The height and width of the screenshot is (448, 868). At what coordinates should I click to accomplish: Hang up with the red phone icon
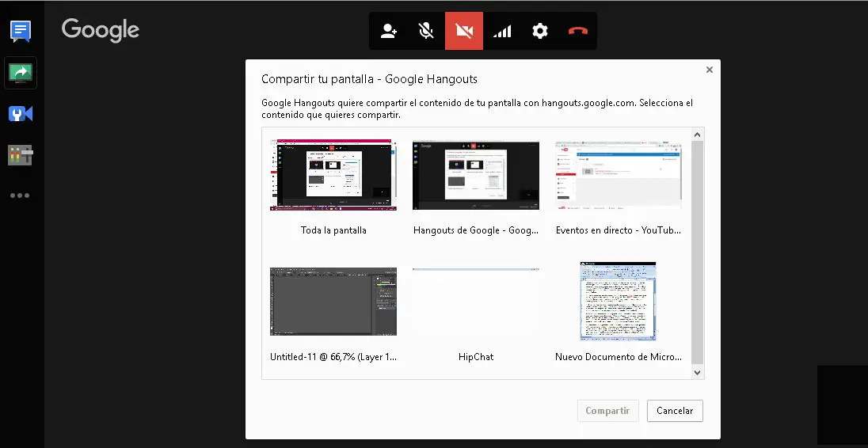click(x=578, y=32)
